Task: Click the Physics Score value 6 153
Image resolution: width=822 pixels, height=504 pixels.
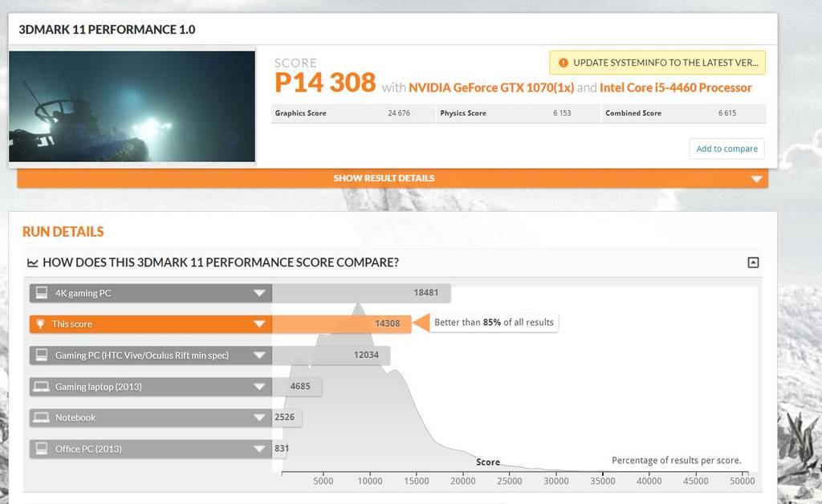Action: [562, 113]
